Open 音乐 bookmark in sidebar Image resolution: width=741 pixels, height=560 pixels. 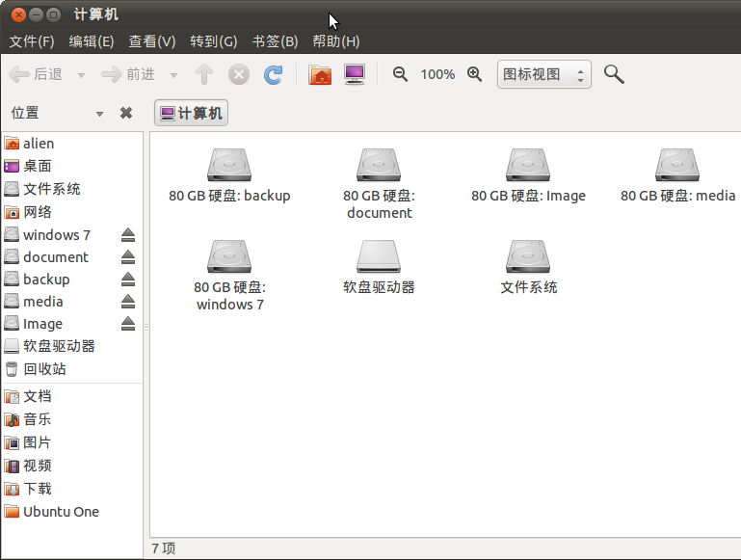(x=72, y=419)
